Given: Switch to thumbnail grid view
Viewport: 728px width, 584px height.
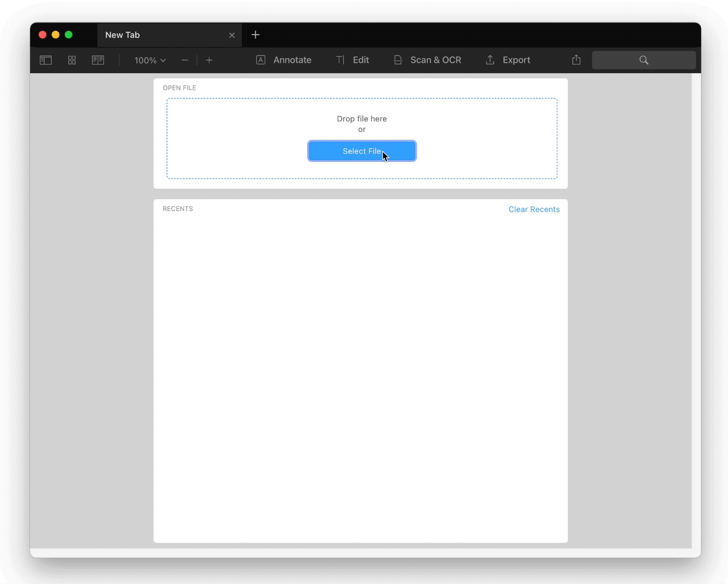Looking at the screenshot, I should point(72,60).
